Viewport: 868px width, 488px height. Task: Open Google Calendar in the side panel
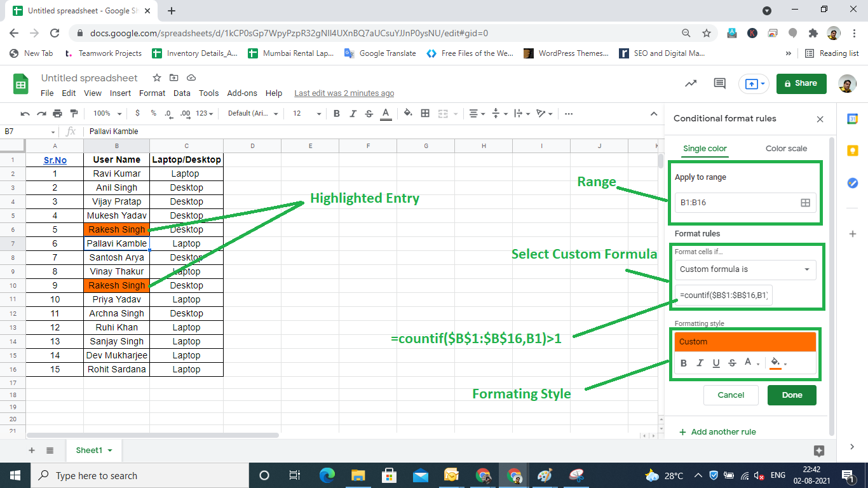tap(853, 118)
